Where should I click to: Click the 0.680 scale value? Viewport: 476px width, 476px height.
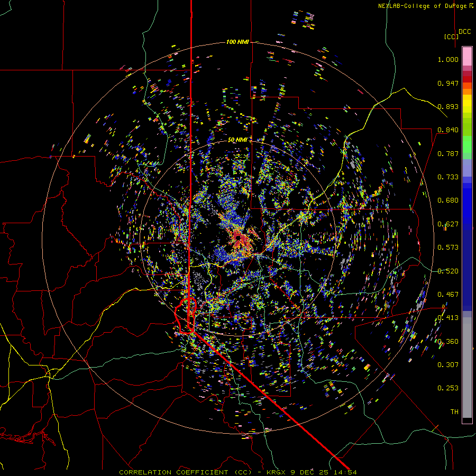tap(448, 200)
